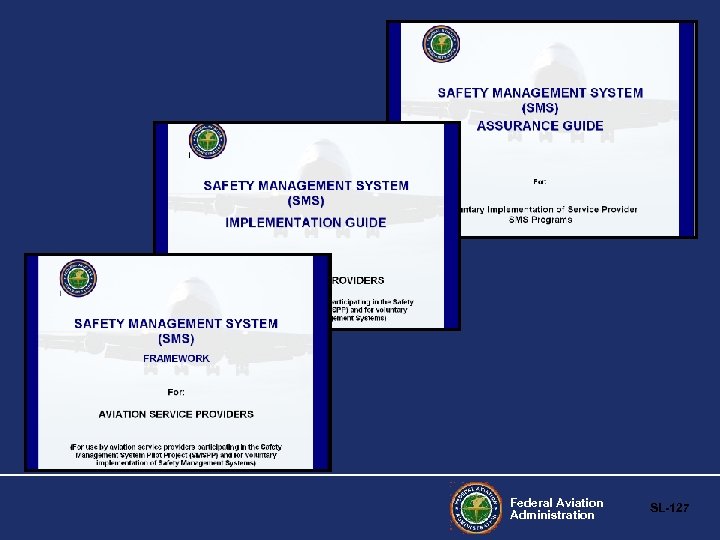The height and width of the screenshot is (540, 720).
Task: Click the 'IMPLEMENTATION GUIDE' heading text
Action: (x=305, y=223)
